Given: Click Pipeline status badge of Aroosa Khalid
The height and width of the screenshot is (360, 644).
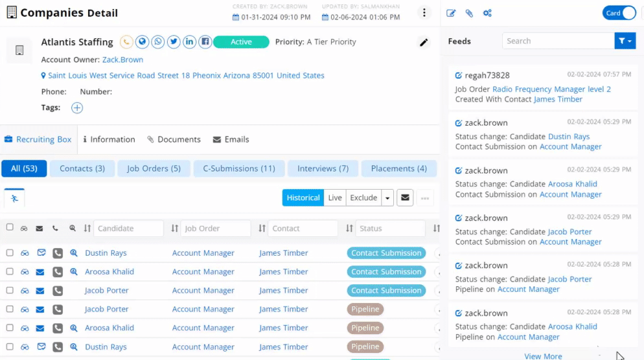Looking at the screenshot, I should [365, 328].
